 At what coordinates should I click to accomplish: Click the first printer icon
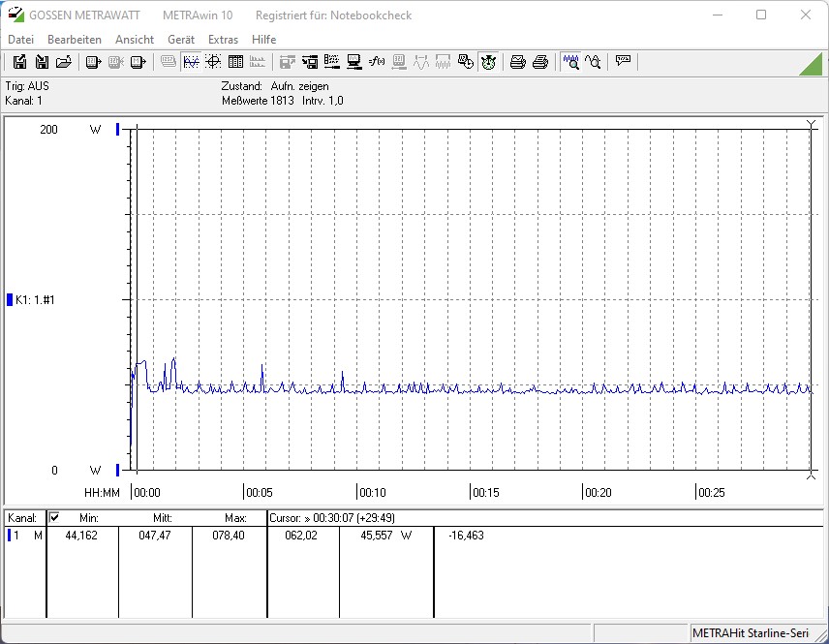(x=518, y=62)
